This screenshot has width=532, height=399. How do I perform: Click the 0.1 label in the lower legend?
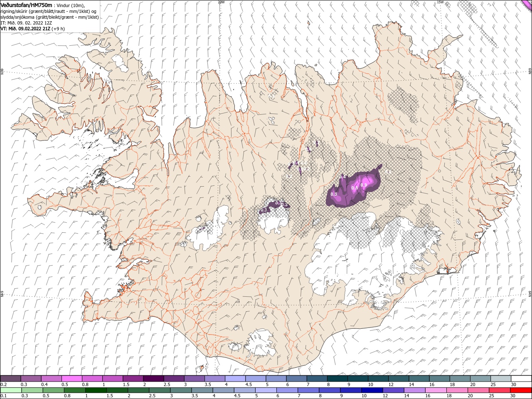point(3,396)
